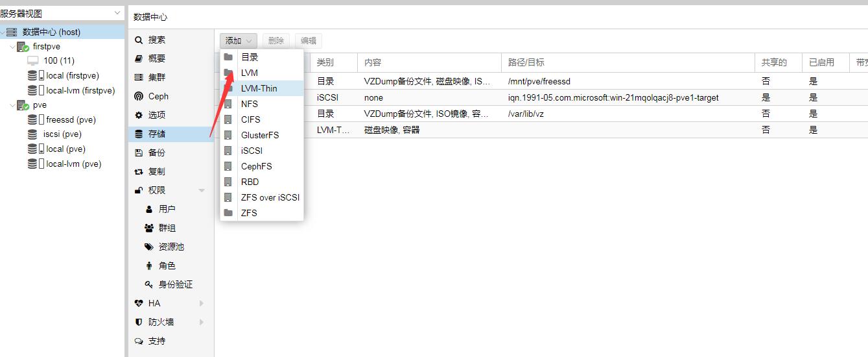Image resolution: width=868 pixels, height=357 pixels.
Task: Select the iscsi (pve) storage in tree
Action: click(x=62, y=134)
